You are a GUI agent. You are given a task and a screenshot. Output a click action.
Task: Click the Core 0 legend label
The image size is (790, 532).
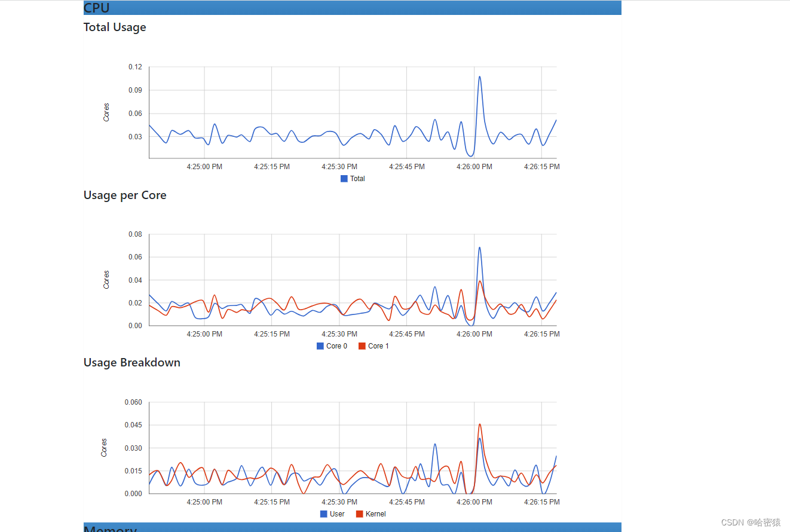[x=336, y=346]
